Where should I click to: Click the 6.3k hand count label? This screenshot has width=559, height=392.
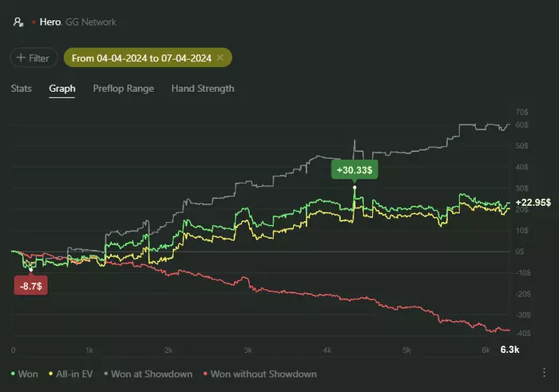coord(509,350)
